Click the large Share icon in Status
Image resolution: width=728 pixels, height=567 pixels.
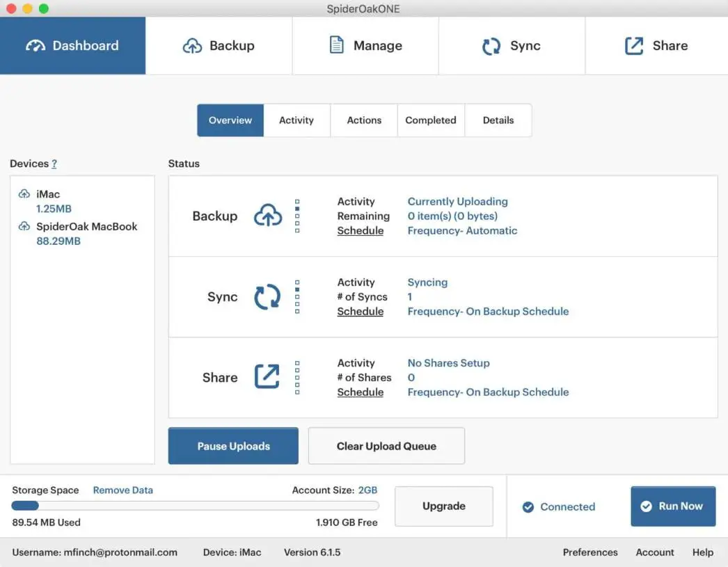267,376
